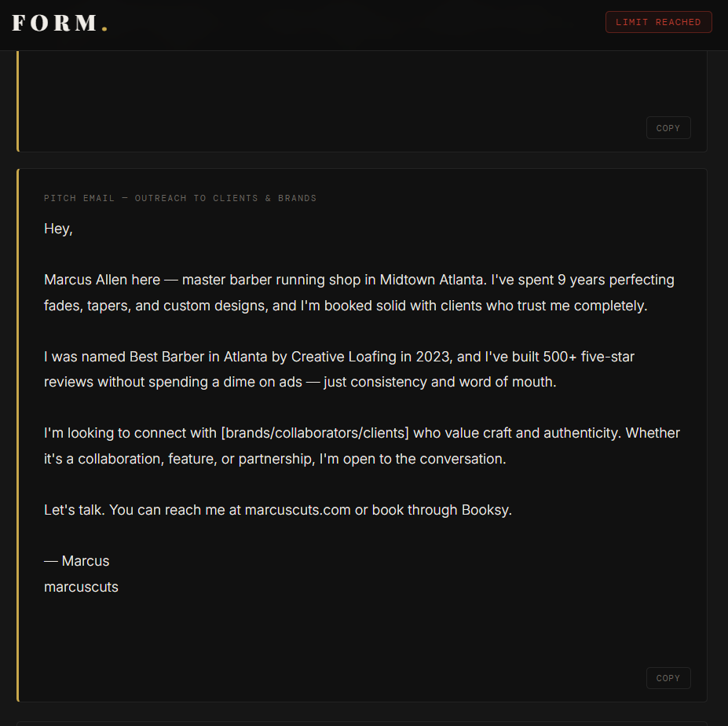
Task: Click the COPY button on the upper card
Action: point(668,127)
